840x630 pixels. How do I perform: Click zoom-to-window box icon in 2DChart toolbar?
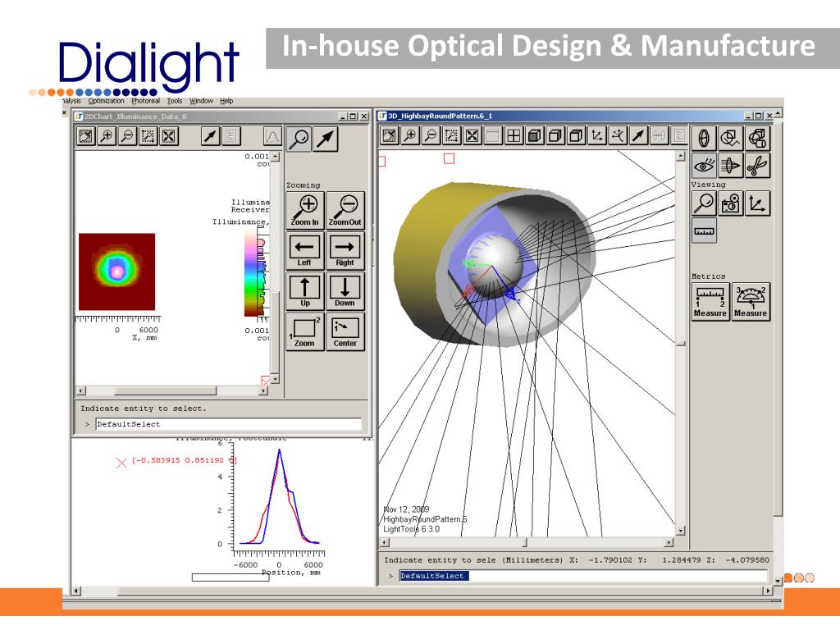click(x=148, y=136)
